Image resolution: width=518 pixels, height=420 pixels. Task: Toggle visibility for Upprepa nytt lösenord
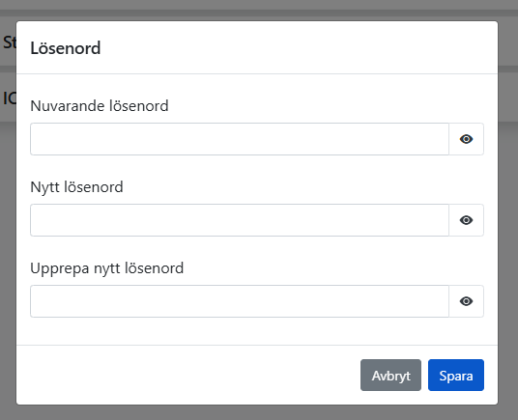pyautogui.click(x=466, y=301)
